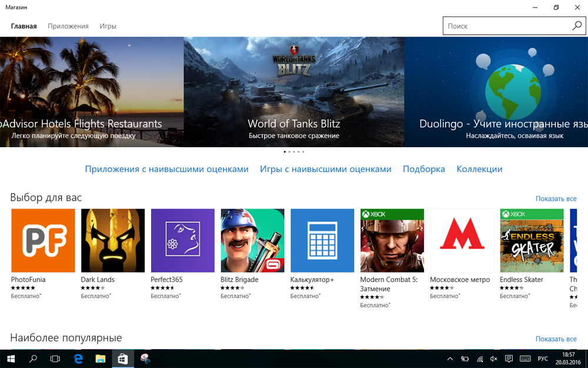Viewport: 588px width, 368px height.
Task: Select the last carousel page dot
Action: [303, 152]
